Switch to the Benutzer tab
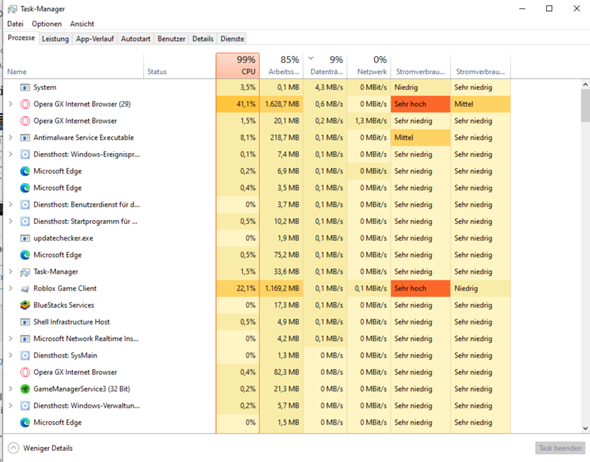Image resolution: width=590 pixels, height=462 pixels. [171, 39]
